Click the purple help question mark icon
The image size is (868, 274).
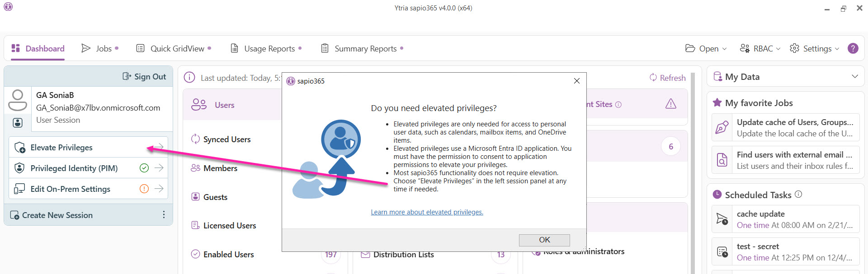[x=853, y=48]
